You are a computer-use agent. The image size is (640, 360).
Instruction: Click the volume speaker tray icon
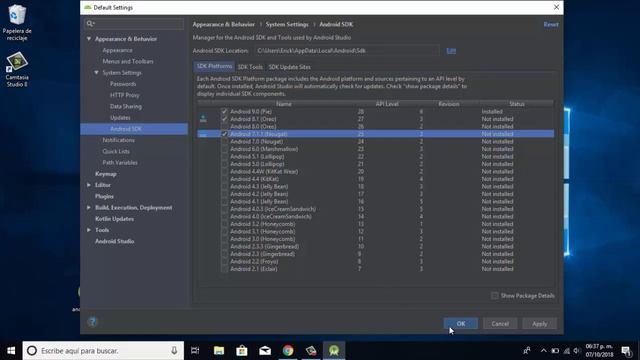(x=577, y=351)
